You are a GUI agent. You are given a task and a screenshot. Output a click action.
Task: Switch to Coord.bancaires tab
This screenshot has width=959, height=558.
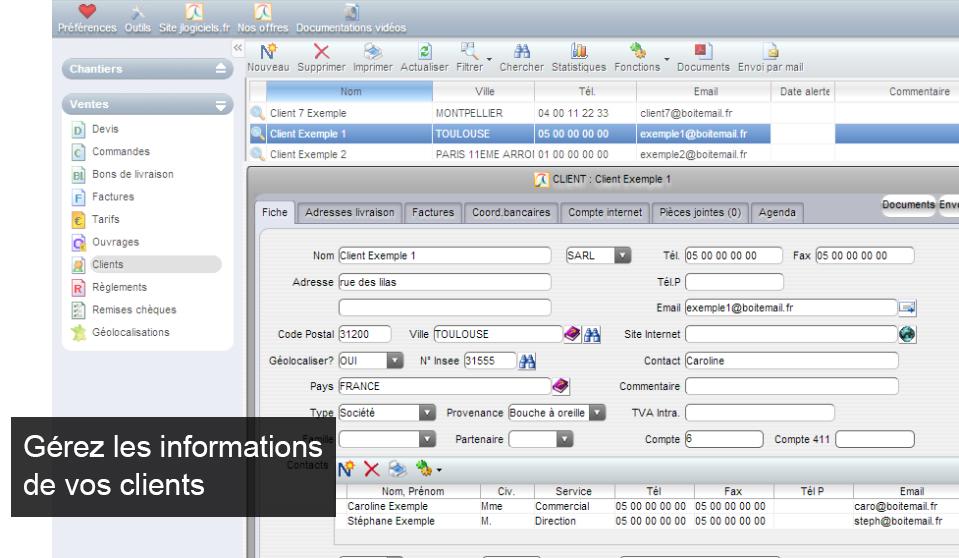coord(511,212)
